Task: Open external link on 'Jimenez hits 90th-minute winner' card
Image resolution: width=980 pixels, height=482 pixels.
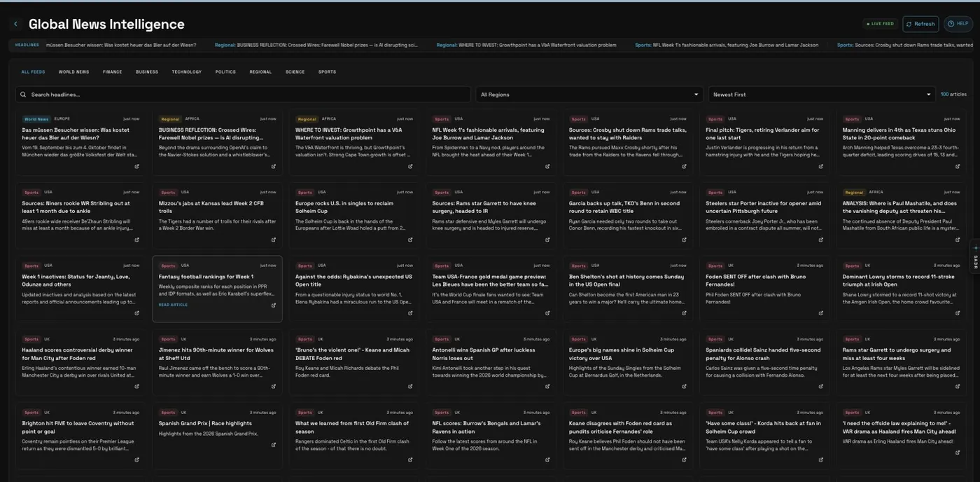Action: tap(274, 386)
